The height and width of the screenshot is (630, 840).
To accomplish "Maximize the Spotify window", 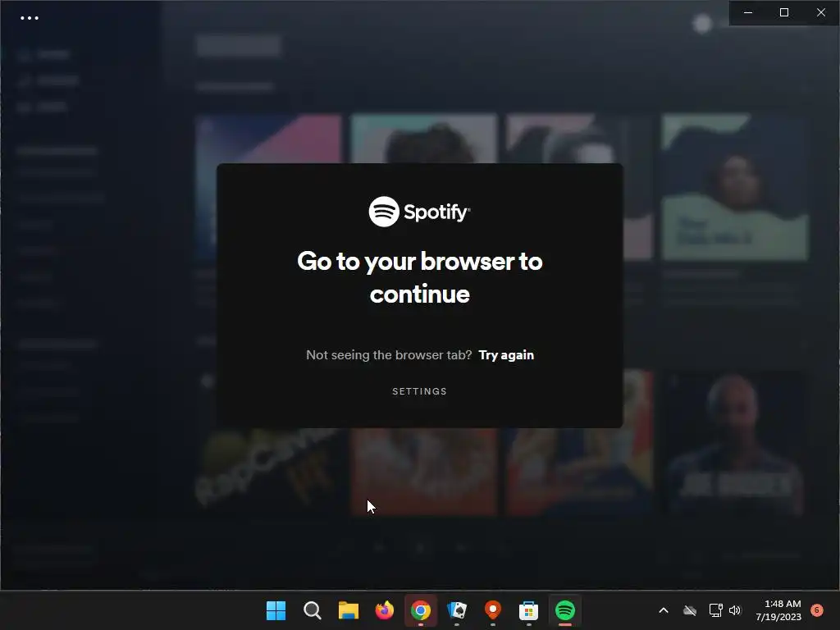I will coord(783,12).
